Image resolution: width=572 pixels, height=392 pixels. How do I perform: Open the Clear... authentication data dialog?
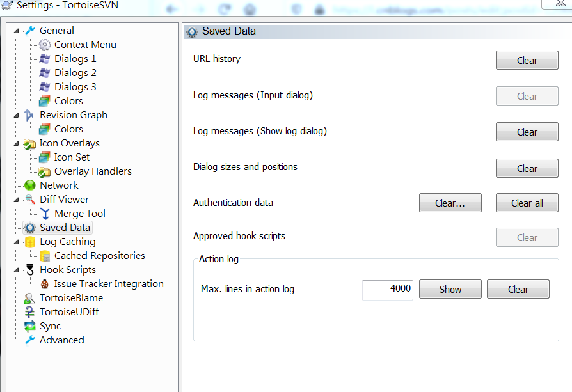[x=450, y=203]
